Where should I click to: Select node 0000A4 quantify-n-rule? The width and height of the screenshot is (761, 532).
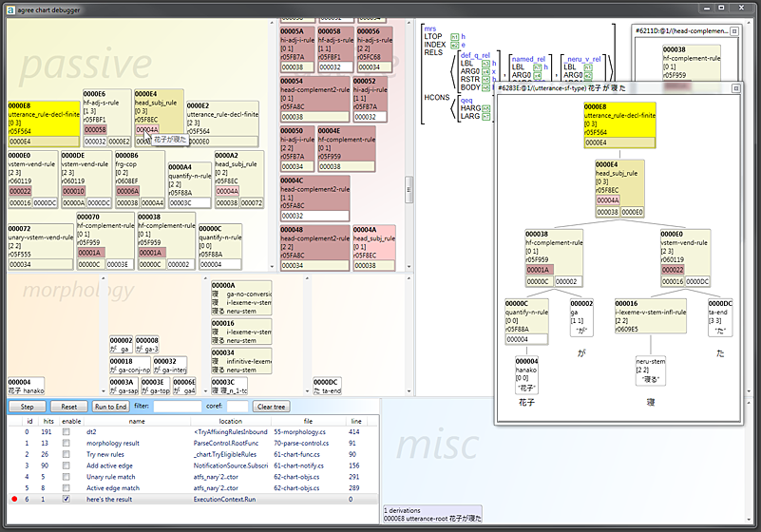[x=189, y=185]
